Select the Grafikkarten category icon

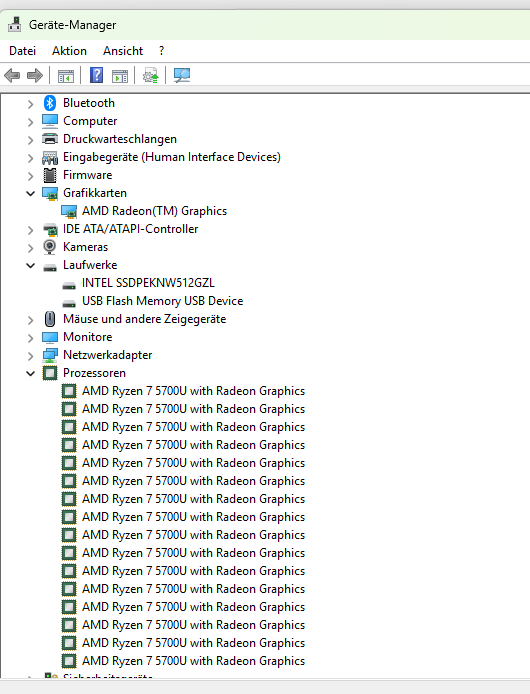(x=50, y=193)
